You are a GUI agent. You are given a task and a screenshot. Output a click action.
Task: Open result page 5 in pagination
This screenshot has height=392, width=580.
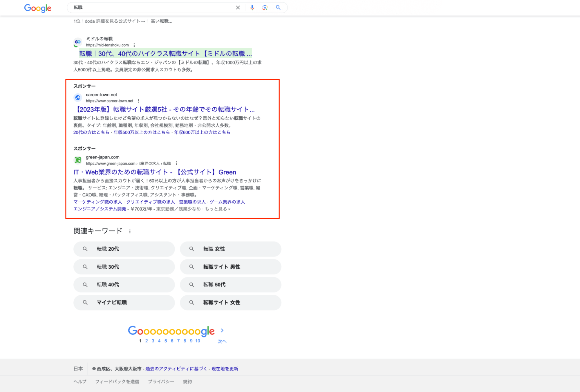(x=166, y=341)
